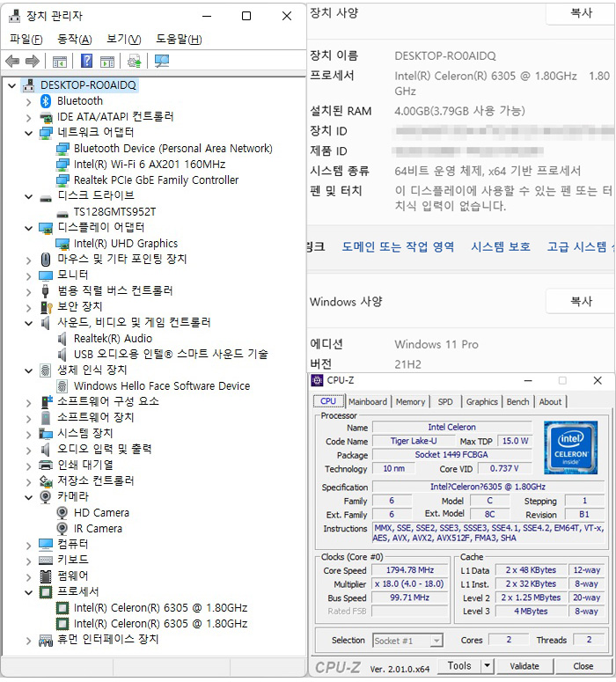
Task: Click the Update driver toolbar icon with green arrow
Action: [x=135, y=62]
